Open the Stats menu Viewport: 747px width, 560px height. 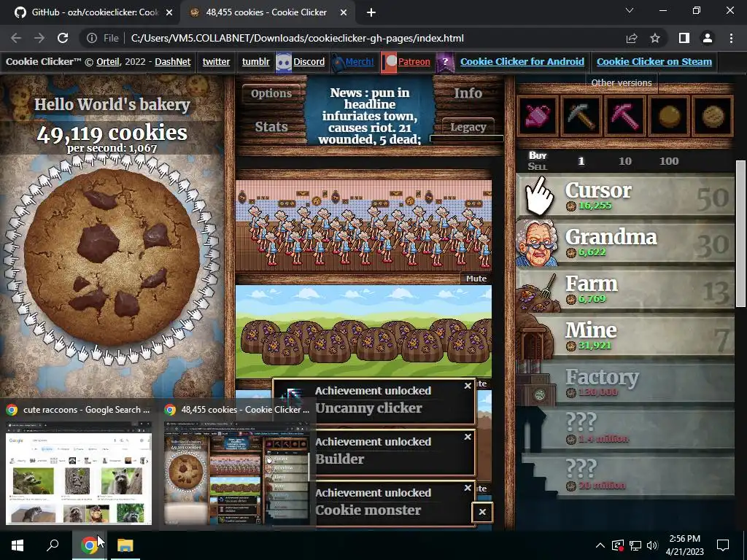coord(271,127)
